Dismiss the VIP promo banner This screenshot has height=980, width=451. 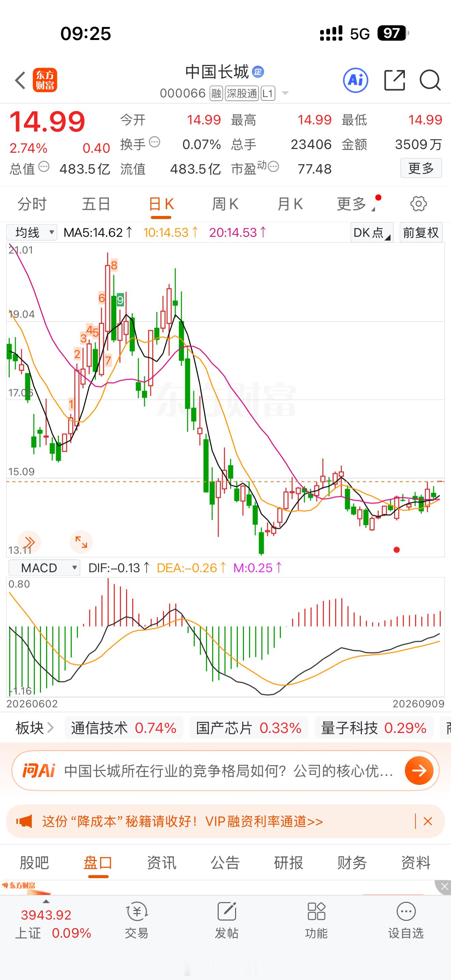pos(428,821)
